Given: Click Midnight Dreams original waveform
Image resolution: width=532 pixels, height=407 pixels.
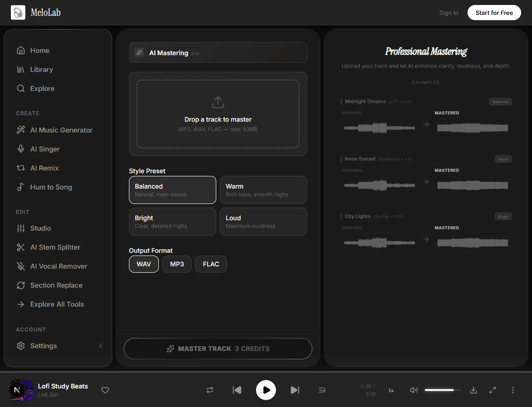Looking at the screenshot, I should (x=379, y=128).
